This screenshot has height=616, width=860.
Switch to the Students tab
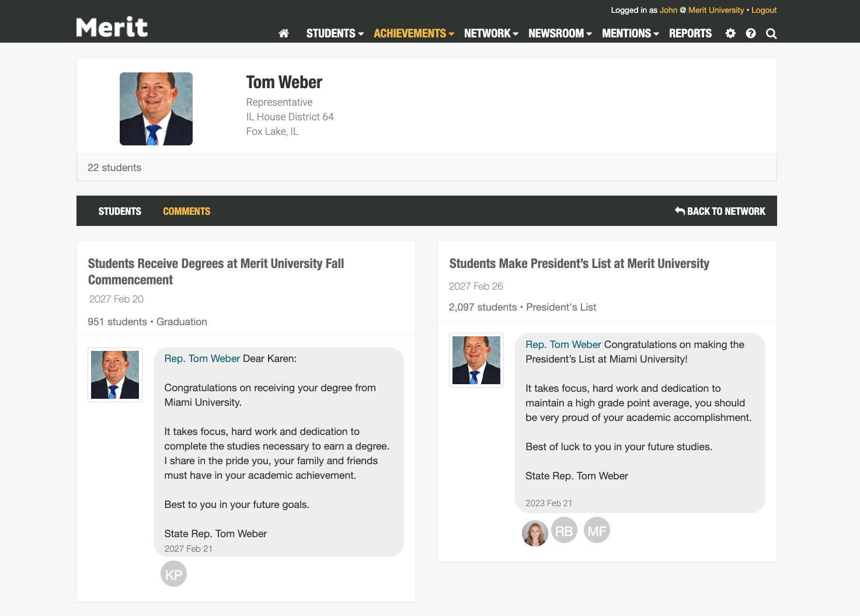pos(120,211)
